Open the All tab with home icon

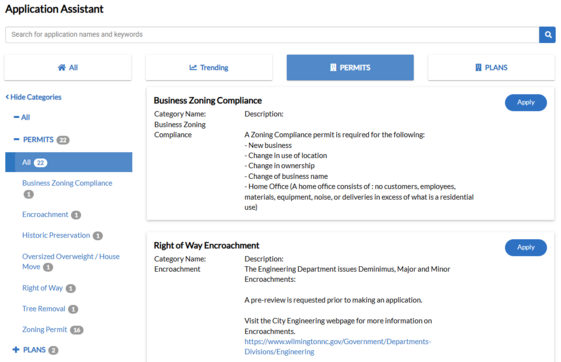pyautogui.click(x=68, y=68)
